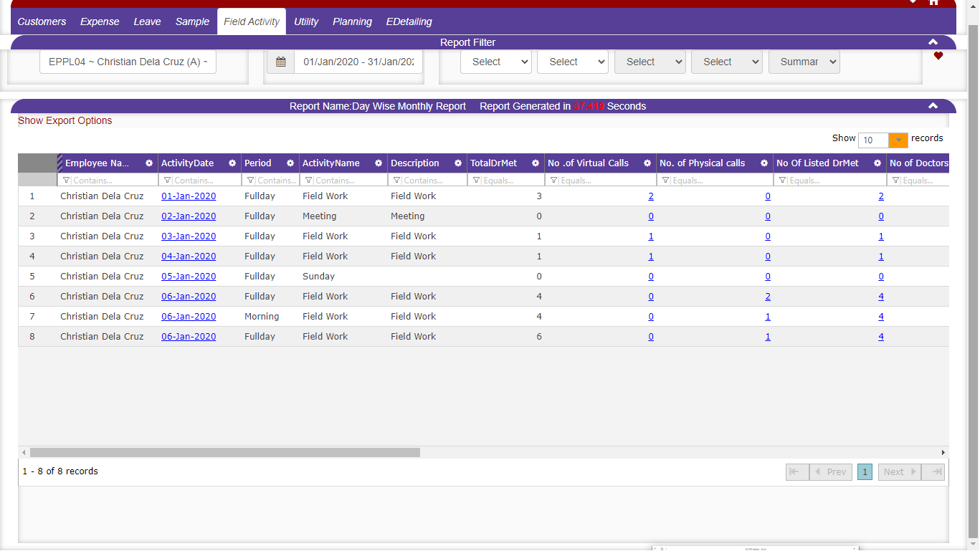Click the filter funnel under Description column
The height and width of the screenshot is (556, 980).
pyautogui.click(x=397, y=181)
